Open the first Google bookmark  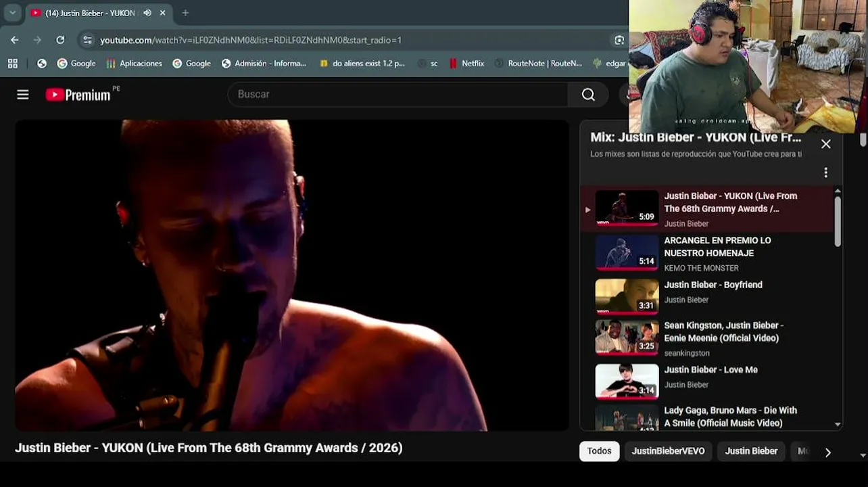76,63
